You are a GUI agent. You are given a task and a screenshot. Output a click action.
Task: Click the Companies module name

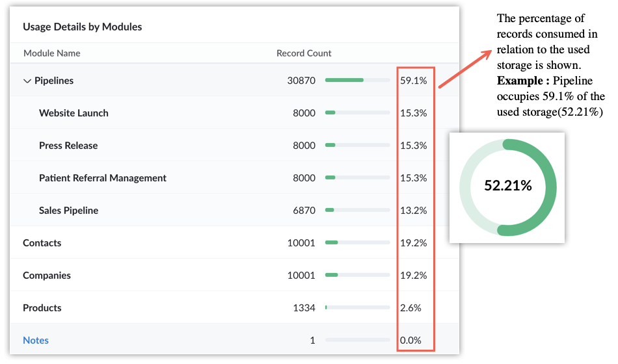point(46,276)
